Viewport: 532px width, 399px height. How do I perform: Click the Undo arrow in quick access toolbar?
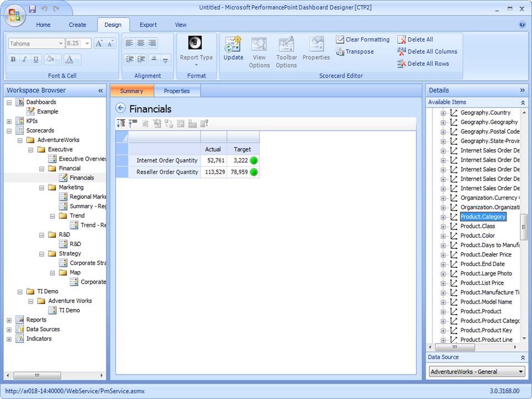pos(44,9)
